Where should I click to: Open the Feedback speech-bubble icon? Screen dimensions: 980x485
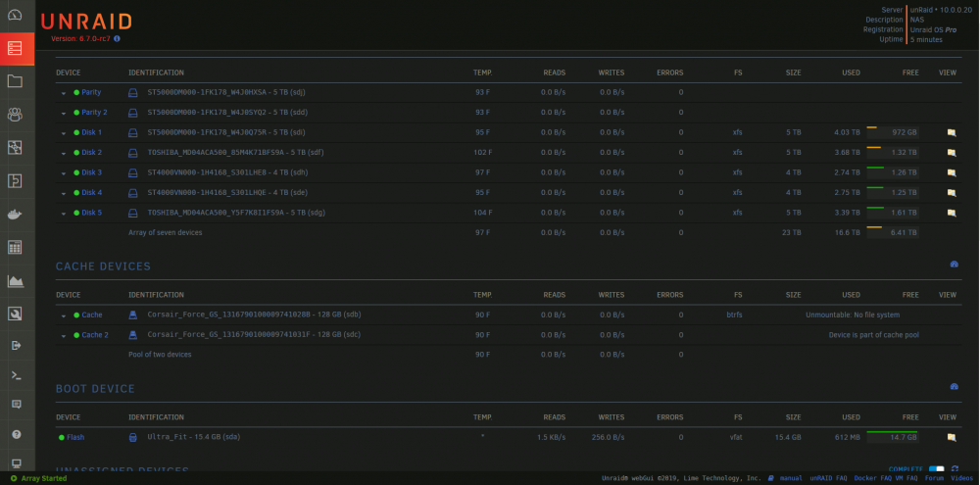[17, 405]
